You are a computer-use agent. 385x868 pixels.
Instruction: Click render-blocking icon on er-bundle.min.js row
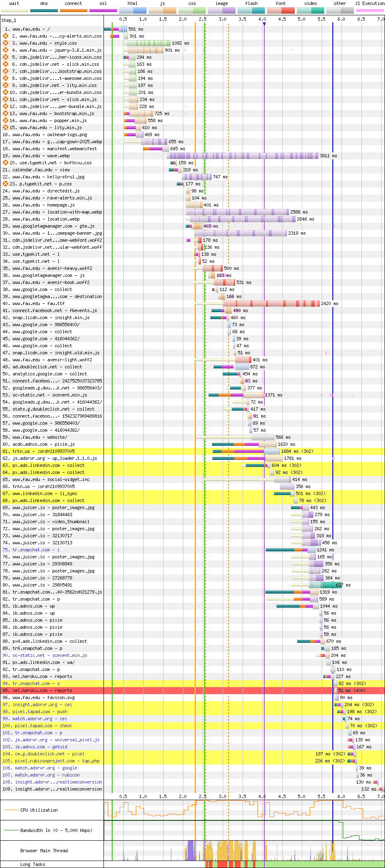5,92
